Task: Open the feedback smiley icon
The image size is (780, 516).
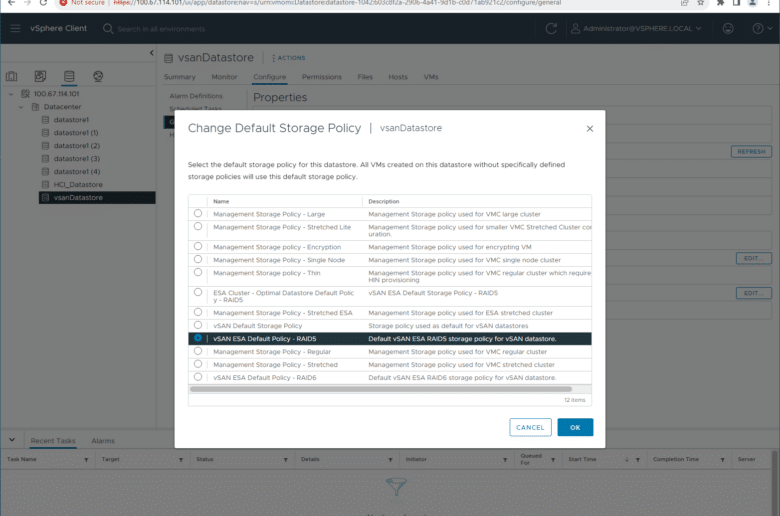Action: pyautogui.click(x=728, y=28)
